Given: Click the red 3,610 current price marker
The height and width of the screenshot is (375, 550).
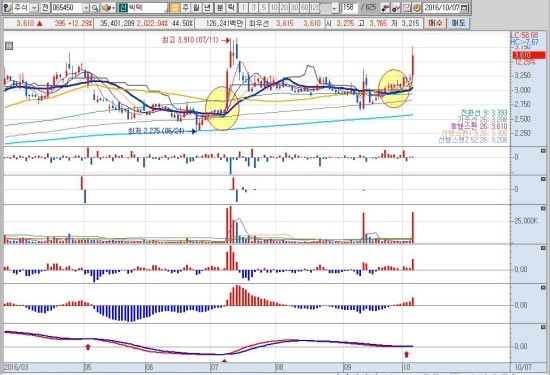Looking at the screenshot, I should [x=529, y=55].
